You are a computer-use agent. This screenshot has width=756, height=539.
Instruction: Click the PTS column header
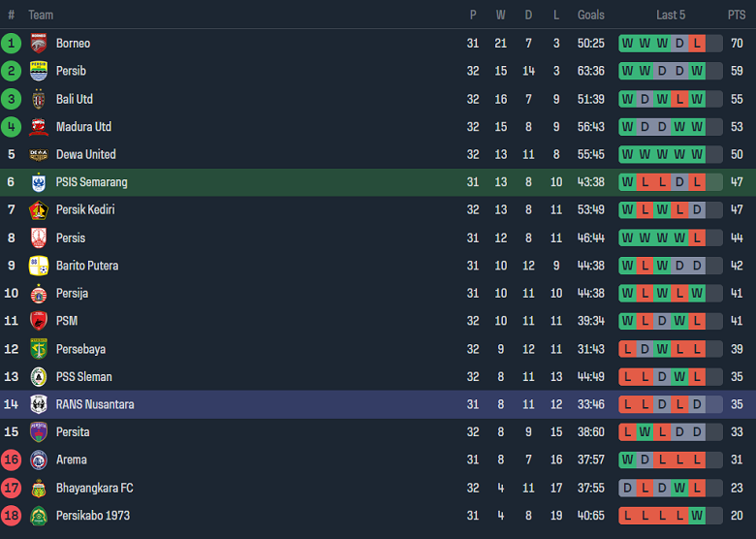click(x=737, y=15)
